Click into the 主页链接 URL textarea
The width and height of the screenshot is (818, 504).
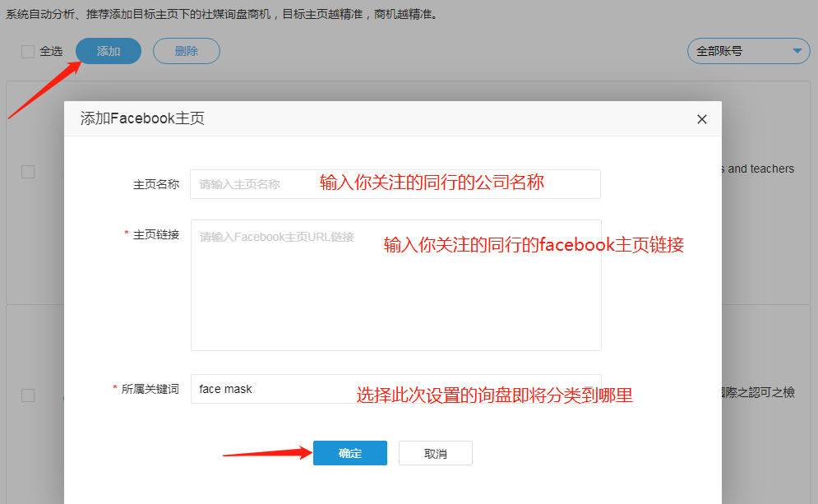pyautogui.click(x=396, y=285)
